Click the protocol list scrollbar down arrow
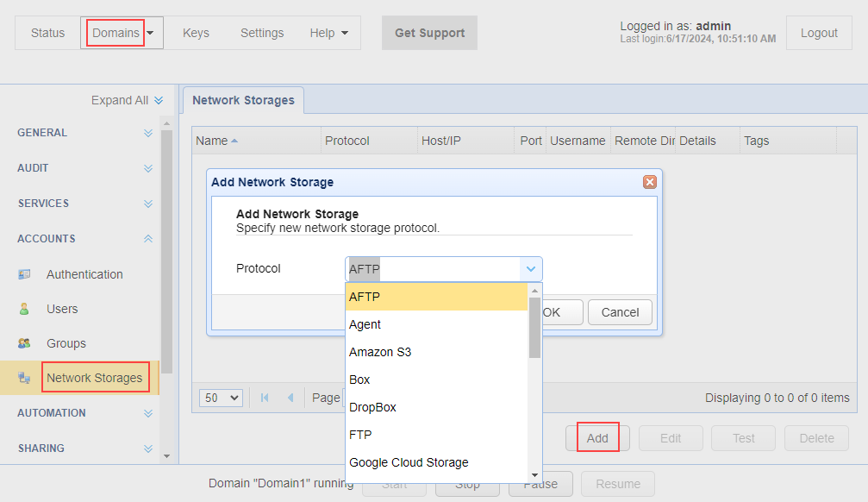Image resolution: width=868 pixels, height=502 pixels. click(534, 475)
